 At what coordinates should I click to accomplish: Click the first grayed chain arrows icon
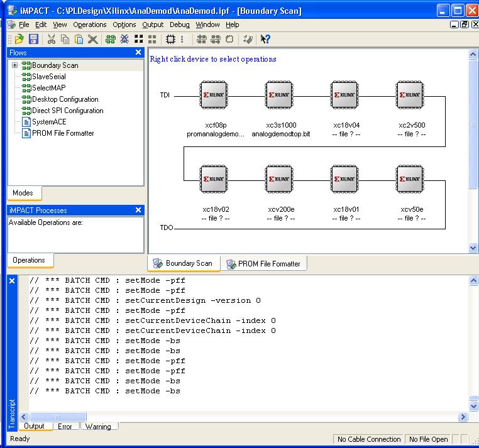pyautogui.click(x=201, y=39)
